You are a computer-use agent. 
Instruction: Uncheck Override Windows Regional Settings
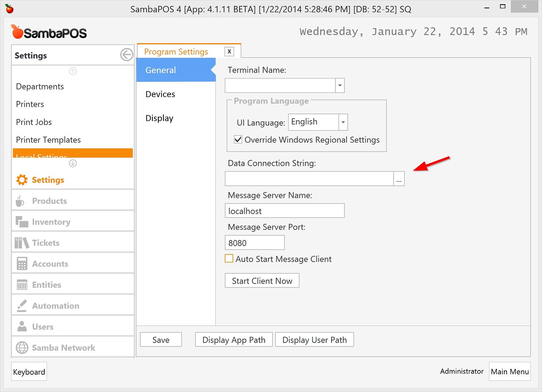click(x=238, y=139)
